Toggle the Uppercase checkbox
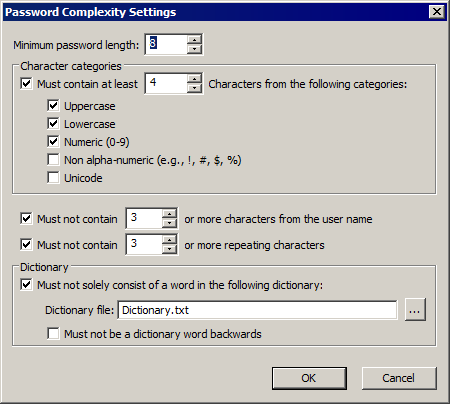The width and height of the screenshot is (450, 404). [x=53, y=106]
